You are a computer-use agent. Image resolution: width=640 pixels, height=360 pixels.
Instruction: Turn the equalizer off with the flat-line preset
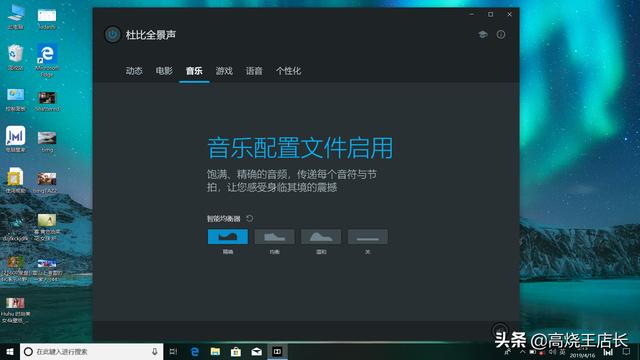(x=368, y=237)
